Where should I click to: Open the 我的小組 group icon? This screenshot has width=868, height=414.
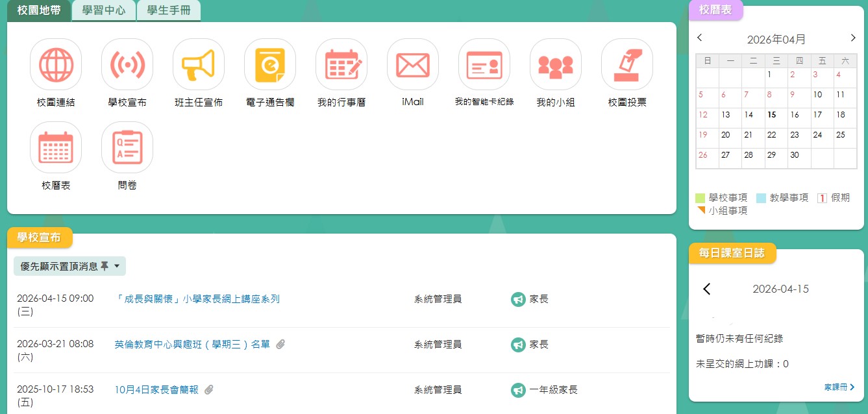[x=556, y=65]
